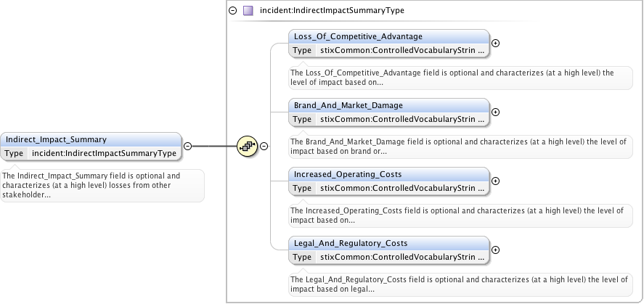Select the Indirect_Impact_Summary element header
Image resolution: width=644 pixels, height=304 pixels.
point(91,139)
